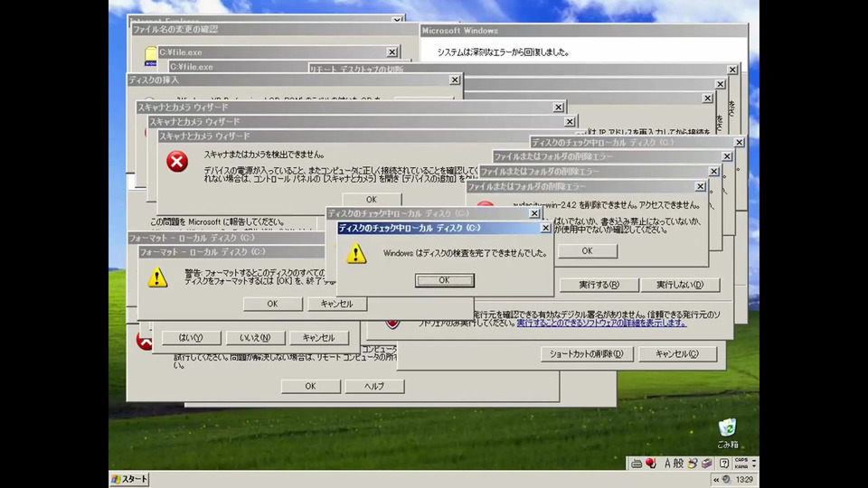The width and height of the screenshot is (868, 488).
Task: Click OK in the Format Local Disk dialog
Action: tap(272, 304)
